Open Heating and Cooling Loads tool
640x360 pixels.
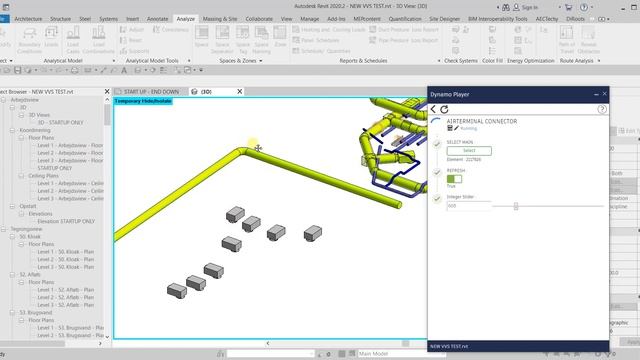329,30
